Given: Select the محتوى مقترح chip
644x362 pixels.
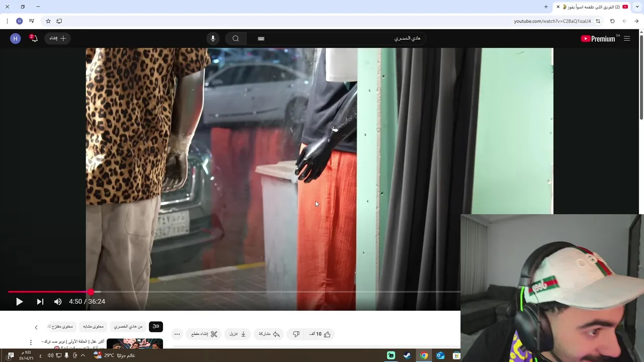Looking at the screenshot, I should [62, 327].
